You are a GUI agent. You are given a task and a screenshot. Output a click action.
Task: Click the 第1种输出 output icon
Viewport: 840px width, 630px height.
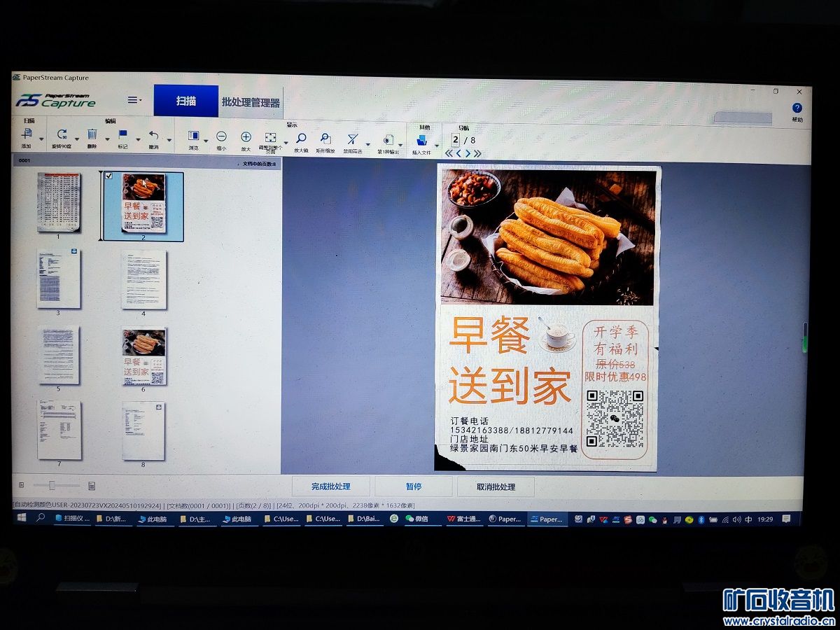pos(388,139)
